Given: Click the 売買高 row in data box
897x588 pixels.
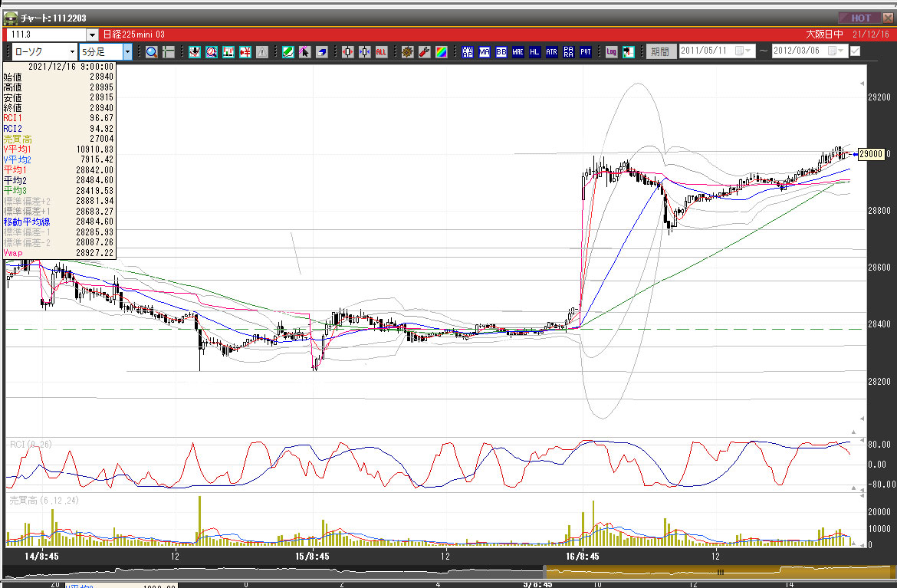Looking at the screenshot, I should click(58, 139).
